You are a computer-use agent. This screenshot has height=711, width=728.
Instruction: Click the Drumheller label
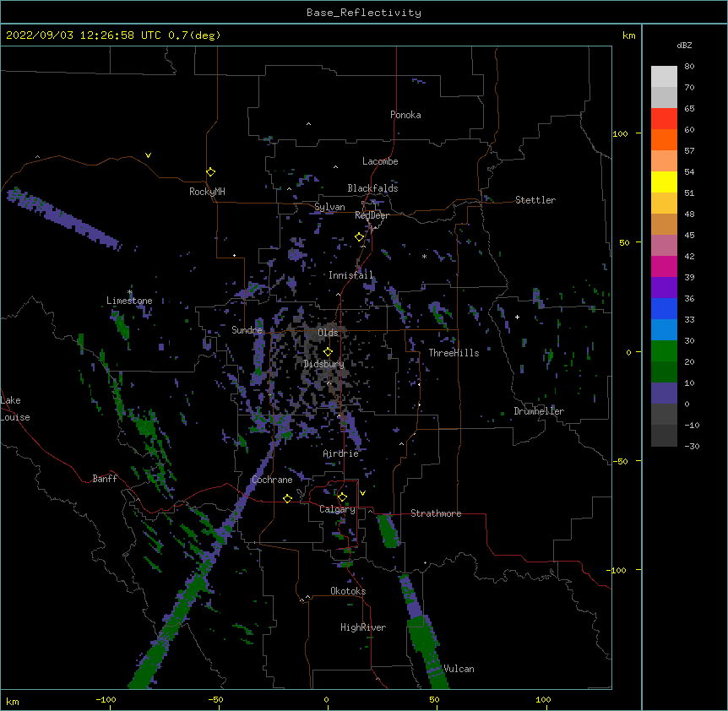pos(539,411)
